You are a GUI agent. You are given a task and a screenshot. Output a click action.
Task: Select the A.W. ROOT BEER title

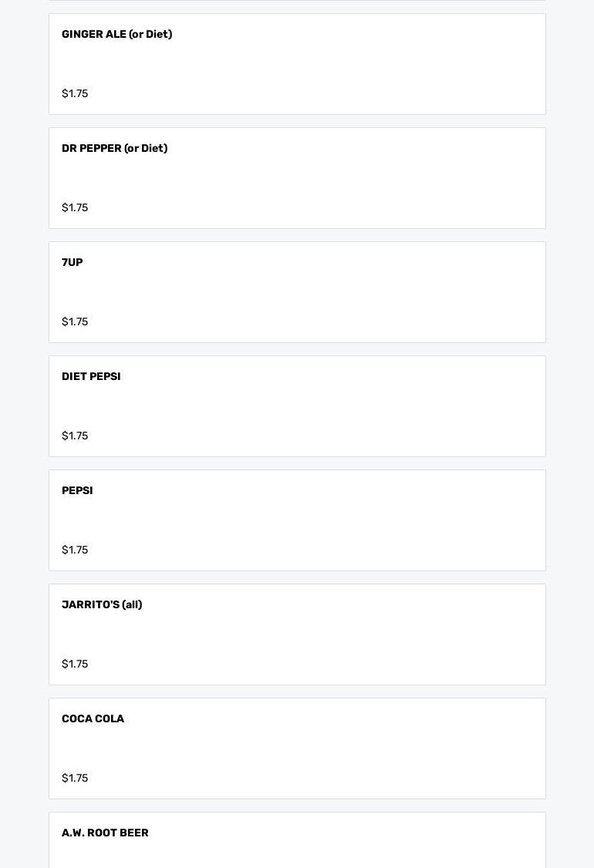click(105, 833)
